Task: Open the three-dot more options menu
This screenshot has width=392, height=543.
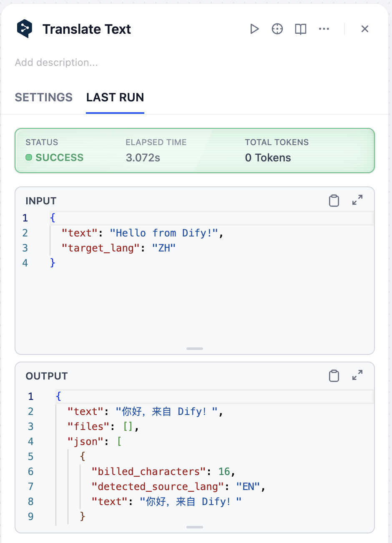Action: pyautogui.click(x=324, y=29)
